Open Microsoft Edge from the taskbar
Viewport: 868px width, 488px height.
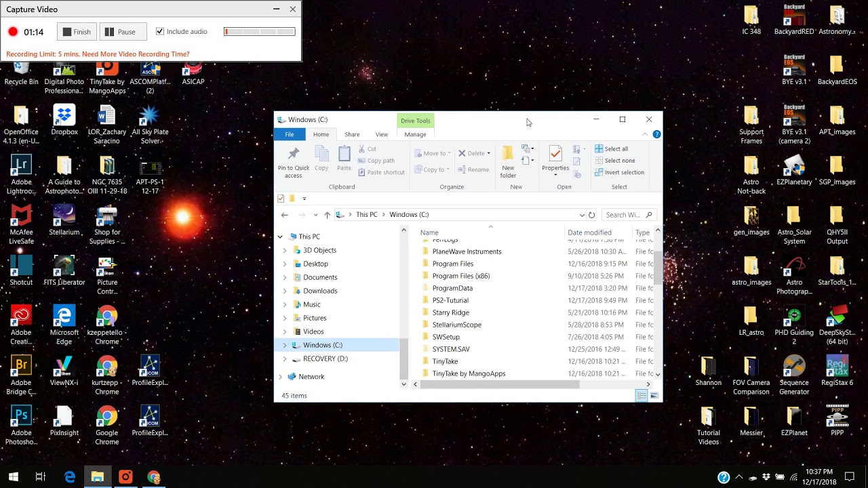coord(70,477)
